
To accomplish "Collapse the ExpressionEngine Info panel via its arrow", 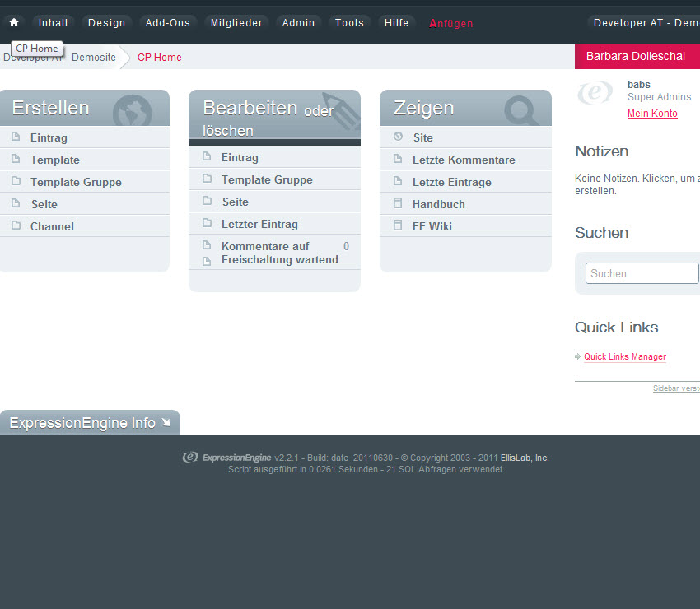I will pyautogui.click(x=167, y=422).
